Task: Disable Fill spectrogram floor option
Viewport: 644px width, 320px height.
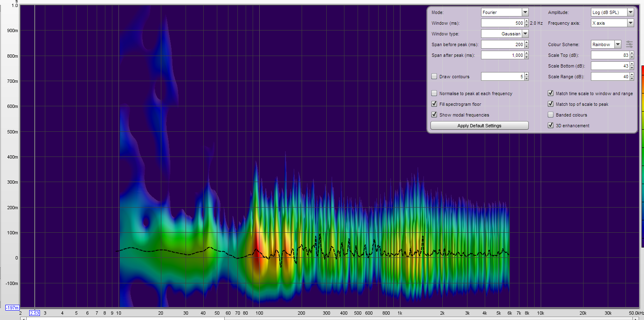Action: (x=434, y=104)
